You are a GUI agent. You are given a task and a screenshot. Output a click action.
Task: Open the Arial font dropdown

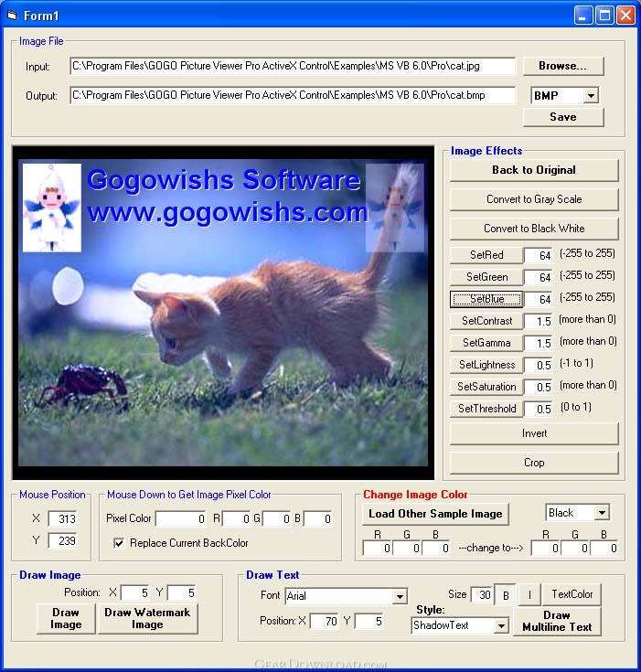[400, 596]
